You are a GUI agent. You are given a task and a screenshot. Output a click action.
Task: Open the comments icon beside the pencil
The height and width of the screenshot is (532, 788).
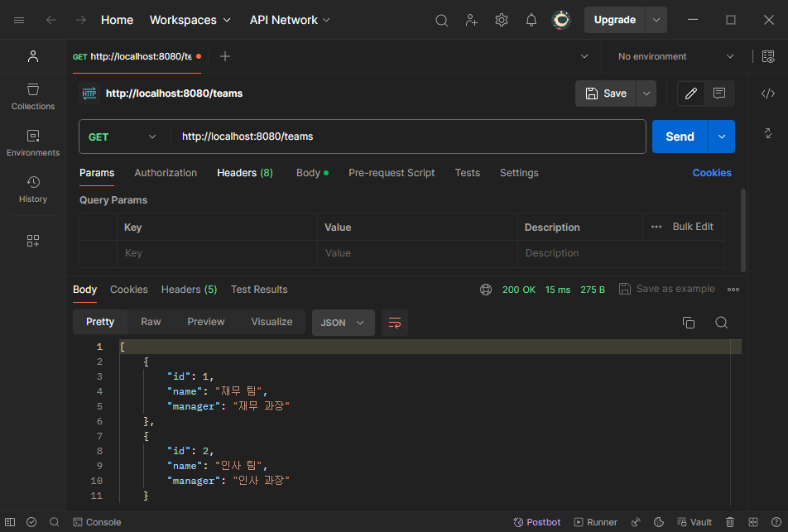tap(719, 93)
